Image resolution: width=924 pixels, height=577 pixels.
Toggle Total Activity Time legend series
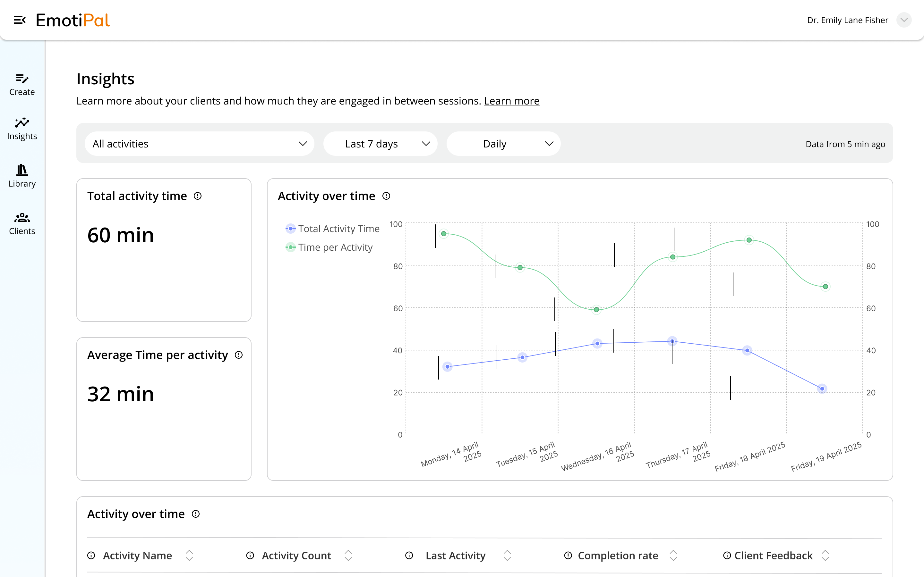coord(332,229)
